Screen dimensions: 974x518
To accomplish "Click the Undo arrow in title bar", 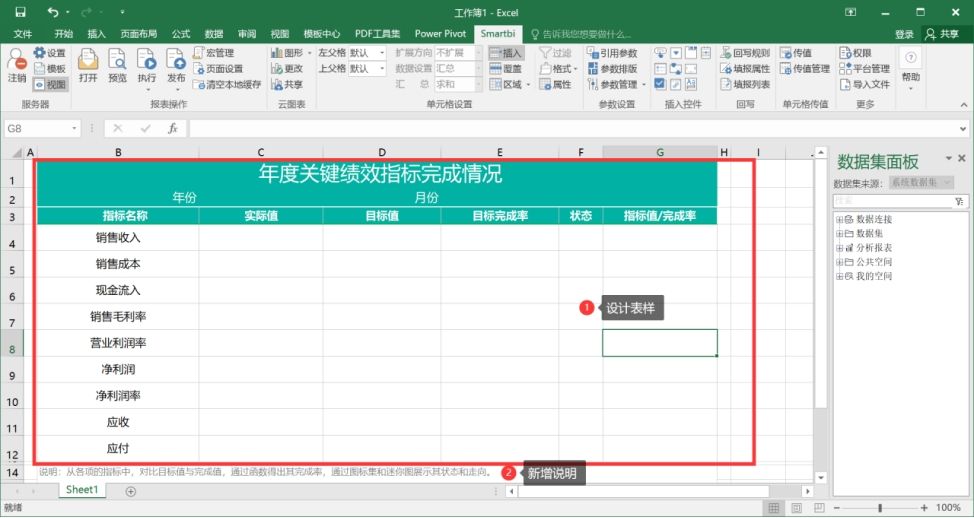I will pyautogui.click(x=53, y=12).
